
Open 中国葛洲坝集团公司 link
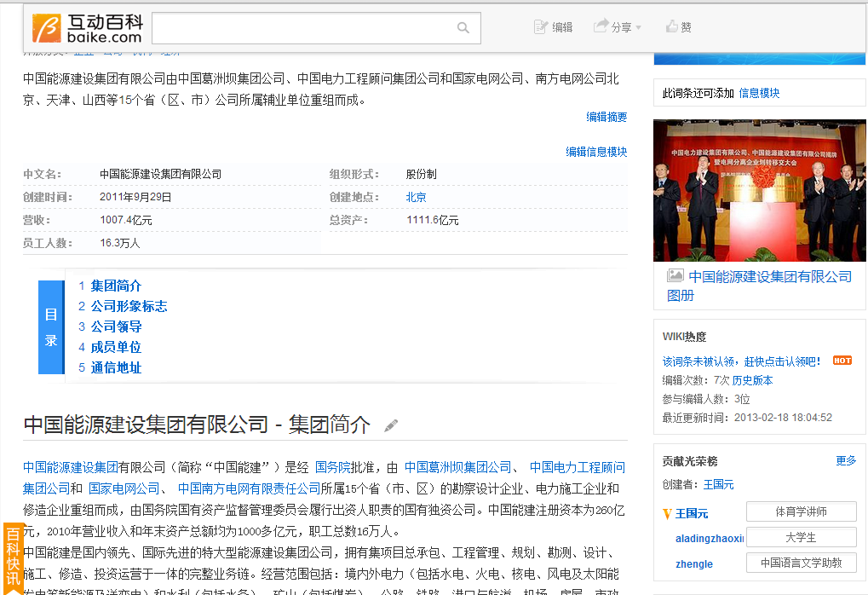(457, 468)
